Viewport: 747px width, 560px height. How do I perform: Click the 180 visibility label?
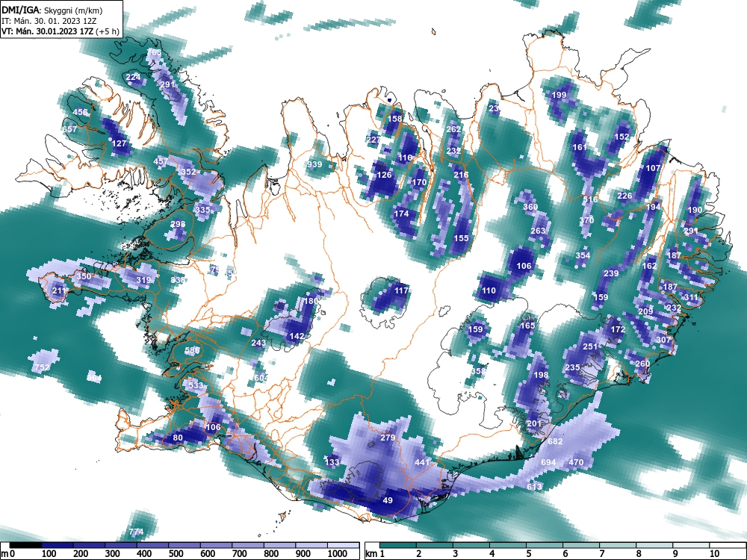pyautogui.click(x=311, y=302)
